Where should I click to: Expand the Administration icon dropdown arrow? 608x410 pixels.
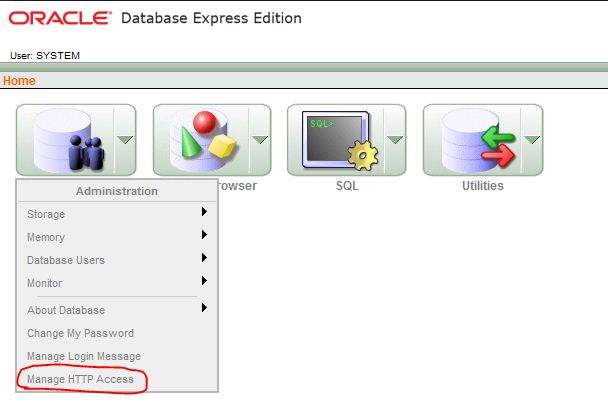coord(125,140)
